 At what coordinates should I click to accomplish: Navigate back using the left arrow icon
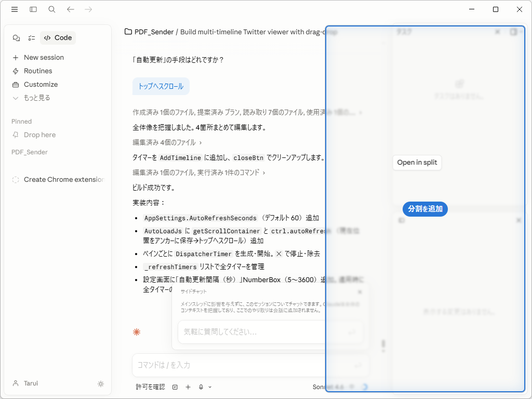(x=70, y=9)
